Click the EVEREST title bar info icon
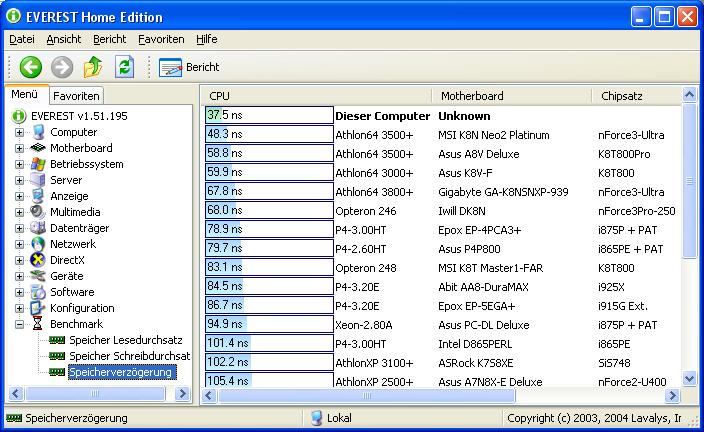This screenshot has width=704, height=432. (x=13, y=16)
